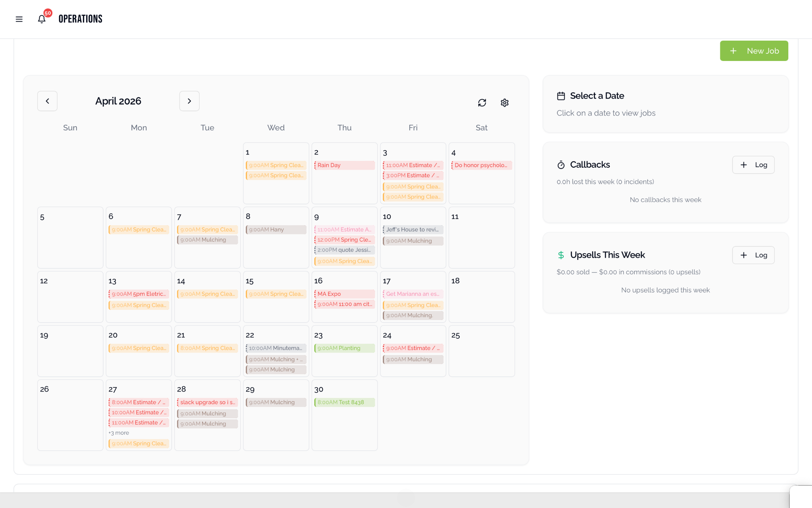Select April 25 date cell

click(482, 351)
